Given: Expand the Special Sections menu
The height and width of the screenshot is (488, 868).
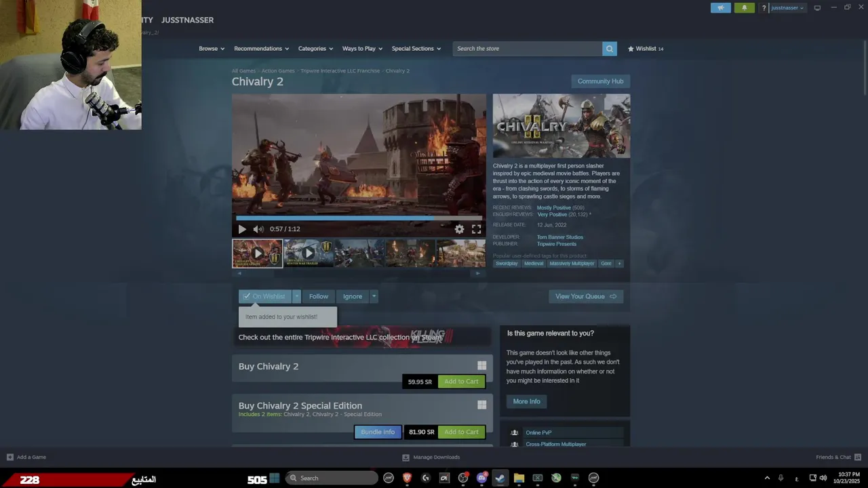Looking at the screenshot, I should [x=416, y=49].
